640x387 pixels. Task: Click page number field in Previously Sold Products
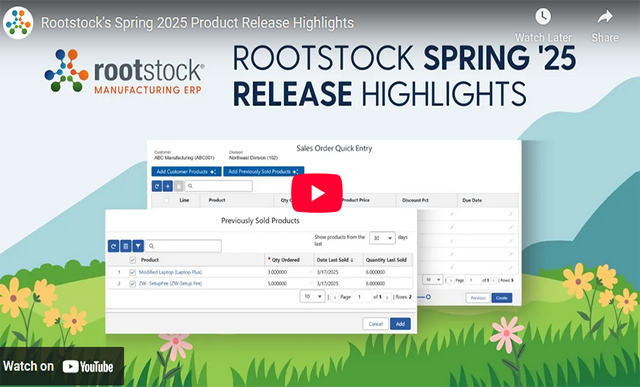pos(362,297)
